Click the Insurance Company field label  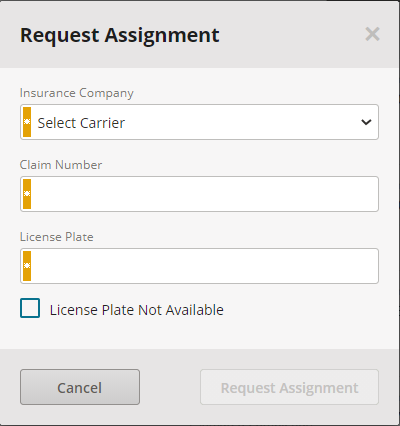77,93
